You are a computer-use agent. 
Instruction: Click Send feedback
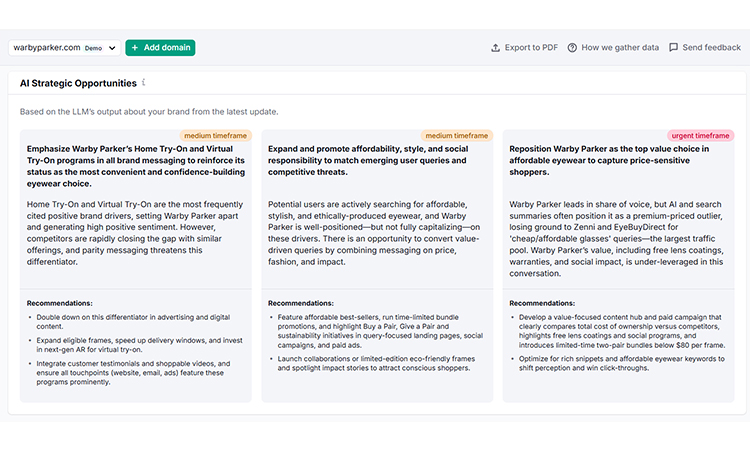pos(705,47)
